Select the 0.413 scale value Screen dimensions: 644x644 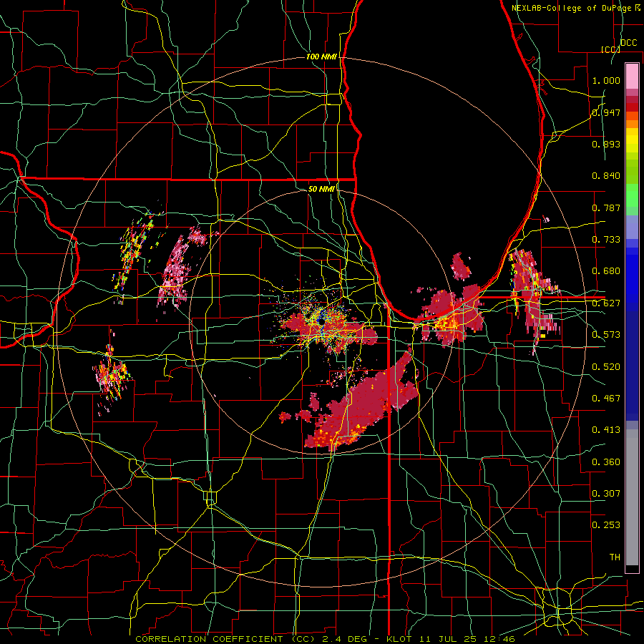(606, 429)
